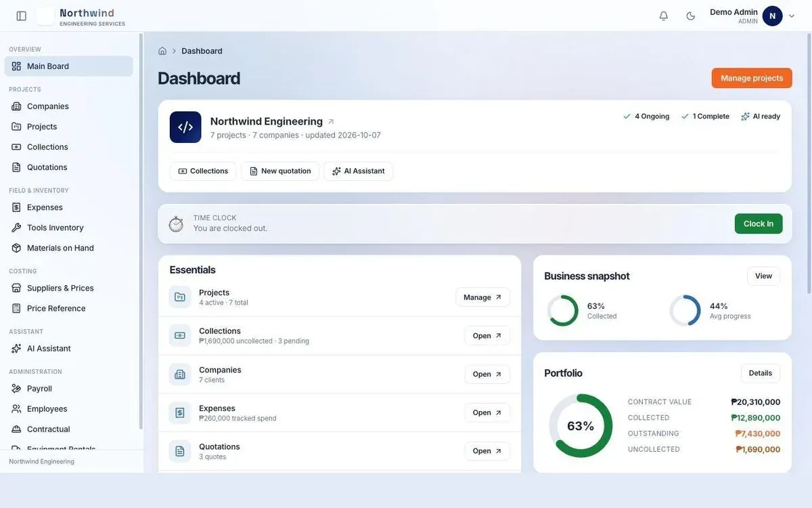Click the Time Clock stopwatch icon
Screen dimensions: 812x508
176,224
